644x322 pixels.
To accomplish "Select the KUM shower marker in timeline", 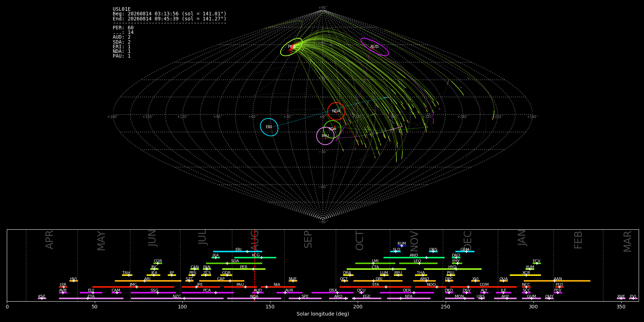I will (x=402, y=246).
